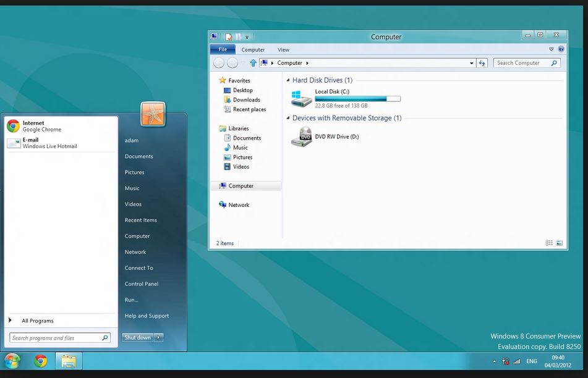Open the Google Chrome start menu entry
The image size is (588, 378).
(x=60, y=126)
